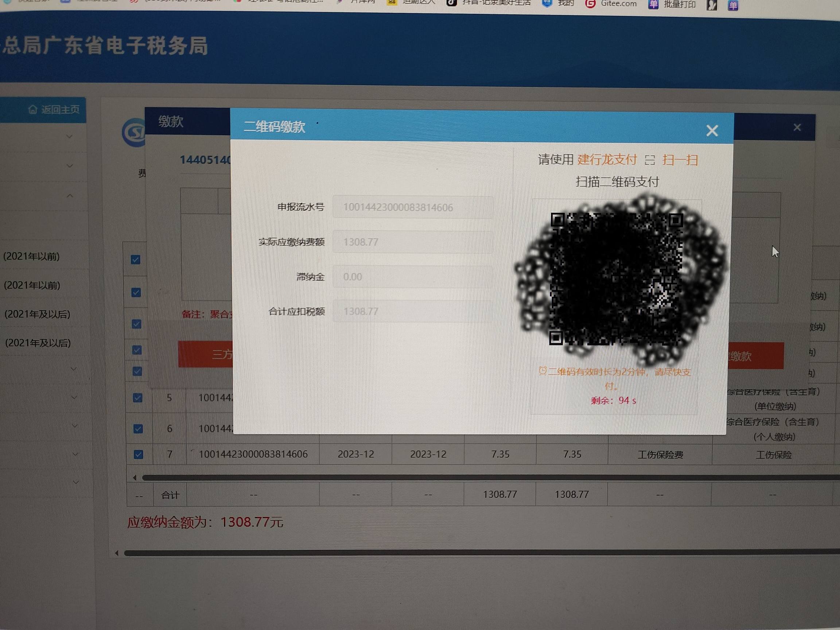The height and width of the screenshot is (630, 840).
Task: Uncheck the checkbox for row 5
Action: (x=137, y=398)
